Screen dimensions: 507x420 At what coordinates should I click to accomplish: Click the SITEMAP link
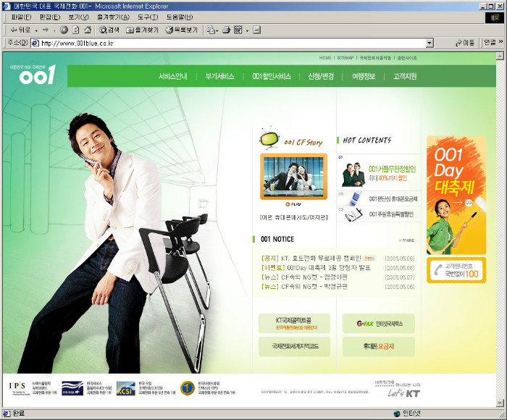click(x=345, y=58)
